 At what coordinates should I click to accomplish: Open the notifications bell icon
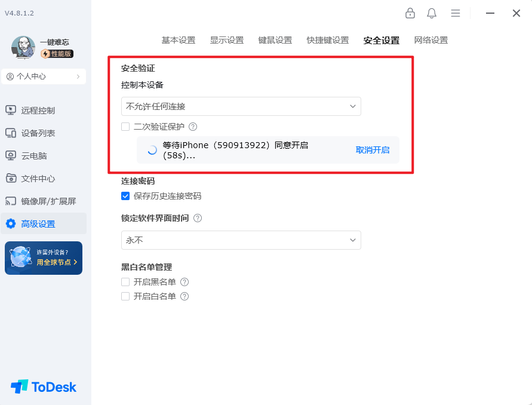[x=432, y=13]
